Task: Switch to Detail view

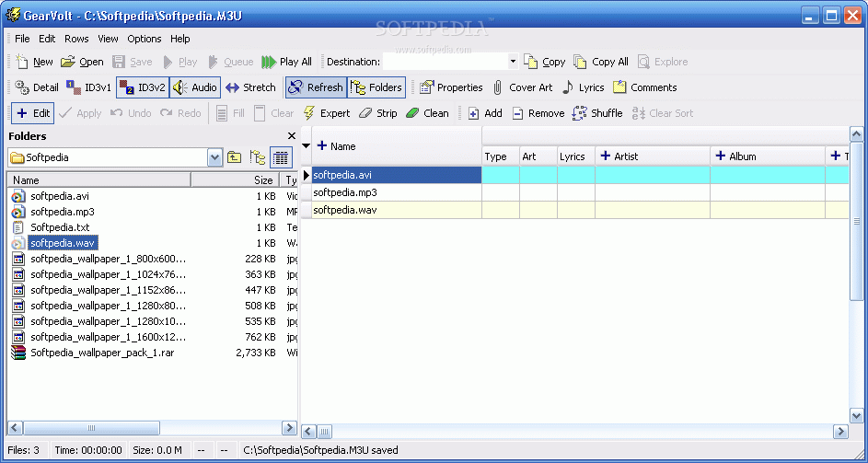Action: [x=37, y=87]
